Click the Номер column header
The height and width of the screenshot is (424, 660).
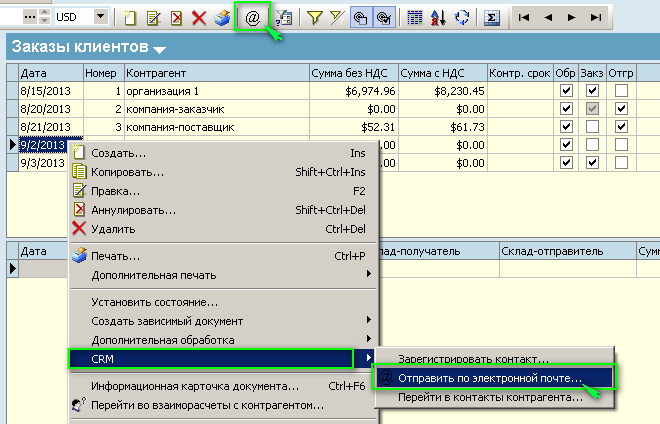point(104,73)
